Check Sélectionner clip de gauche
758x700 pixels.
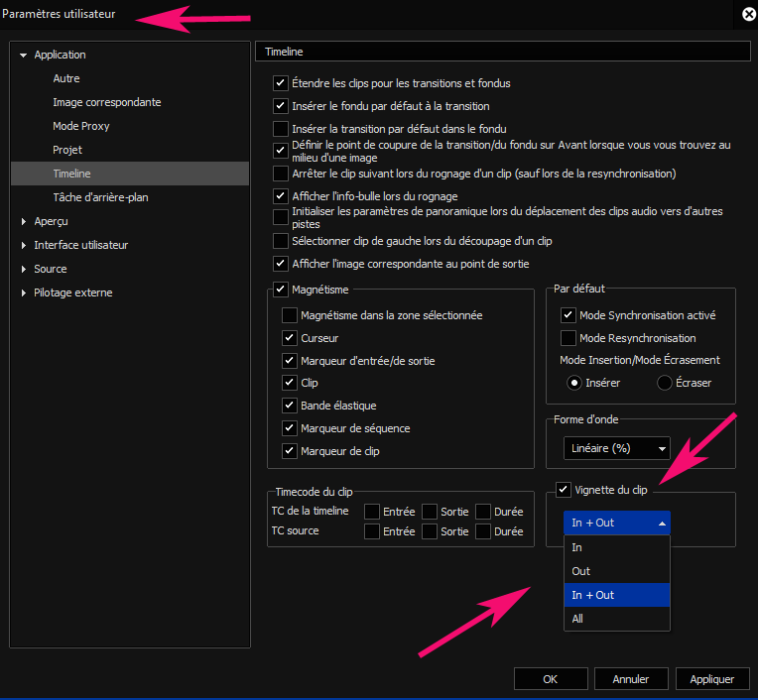pos(281,241)
